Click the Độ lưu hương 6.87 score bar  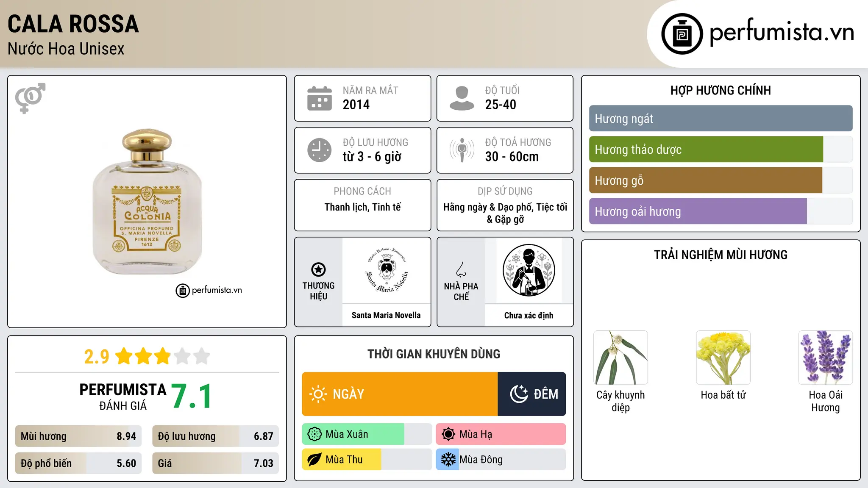pos(215,436)
